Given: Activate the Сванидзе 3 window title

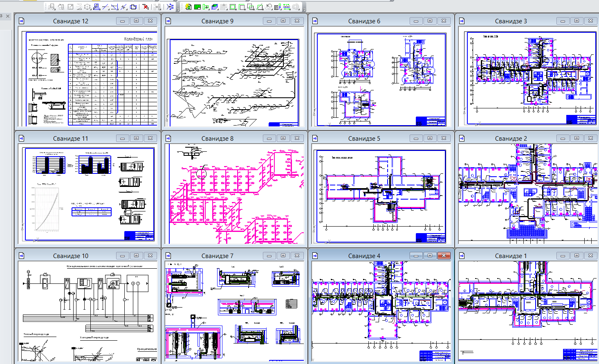Looking at the screenshot, I should [x=511, y=21].
